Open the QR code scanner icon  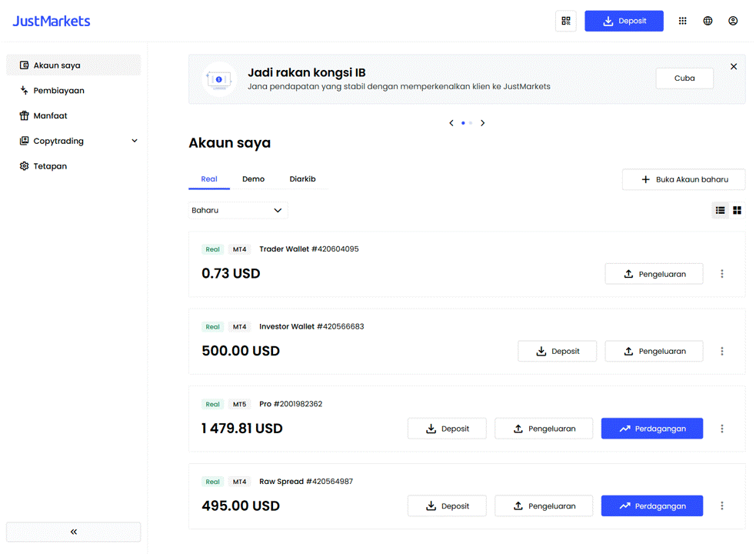click(x=566, y=21)
